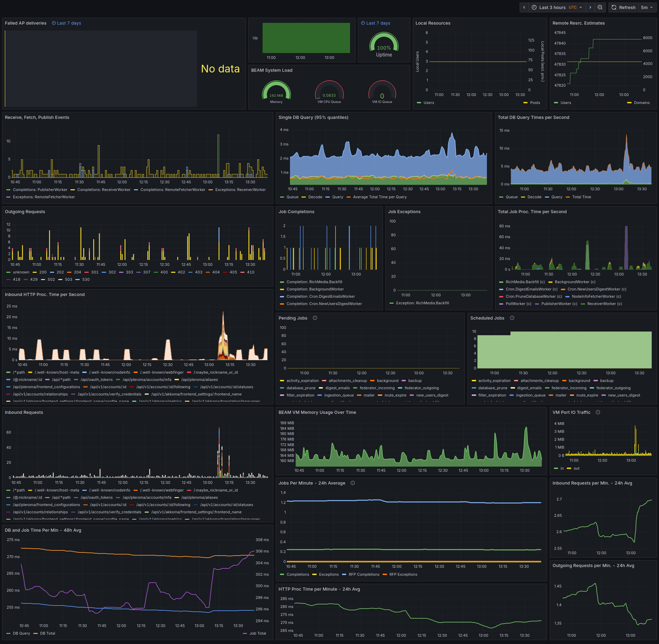Click the green Queue legend color swatch
The height and width of the screenshot is (644, 659).
pyautogui.click(x=282, y=197)
